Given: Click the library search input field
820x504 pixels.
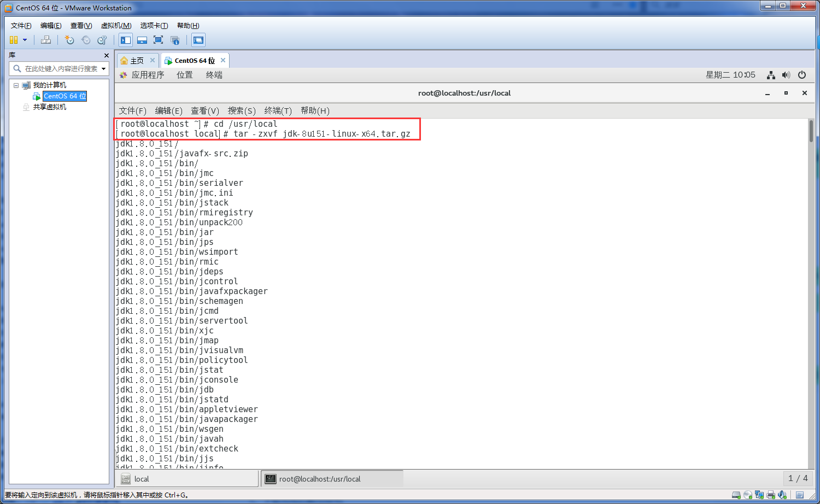Looking at the screenshot, I should point(60,69).
